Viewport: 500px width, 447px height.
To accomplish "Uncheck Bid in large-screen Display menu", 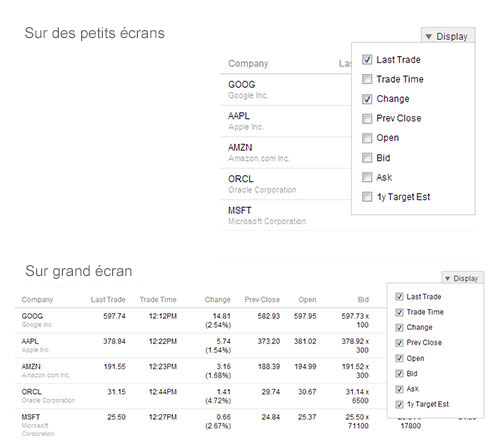I will 399,373.
